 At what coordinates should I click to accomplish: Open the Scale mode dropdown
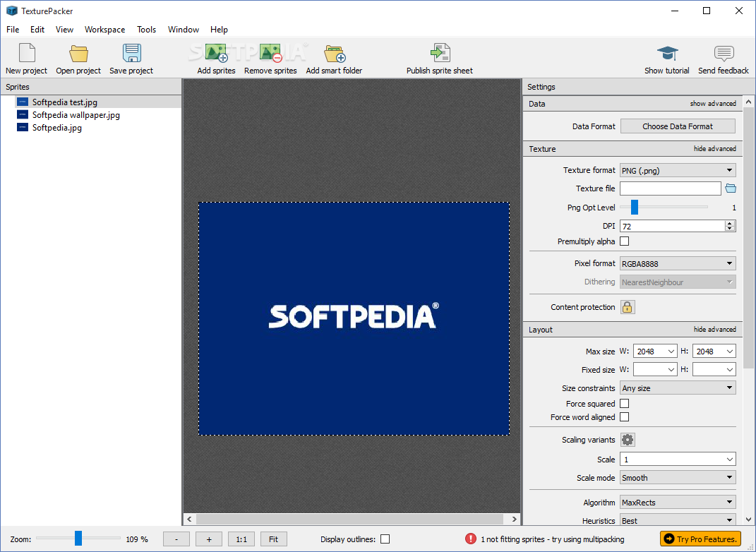coord(678,478)
